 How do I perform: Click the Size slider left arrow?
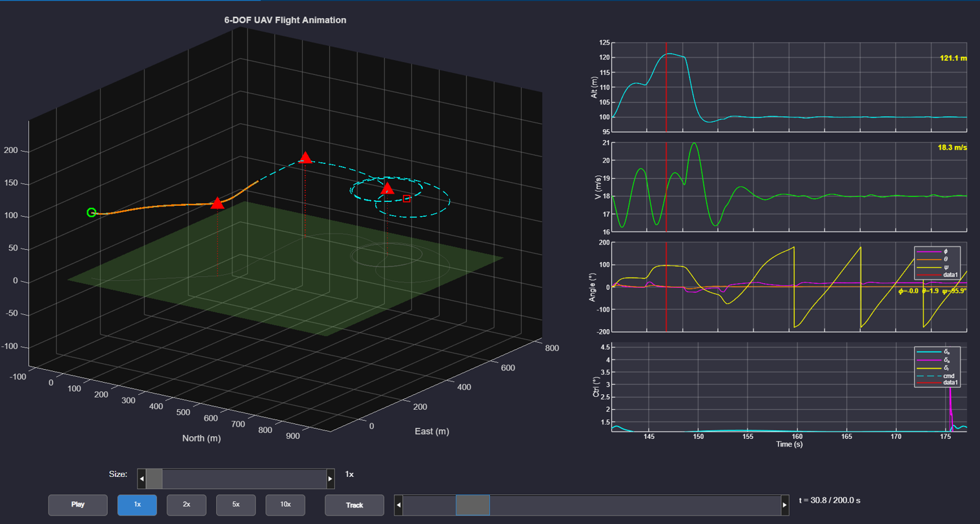click(x=142, y=479)
